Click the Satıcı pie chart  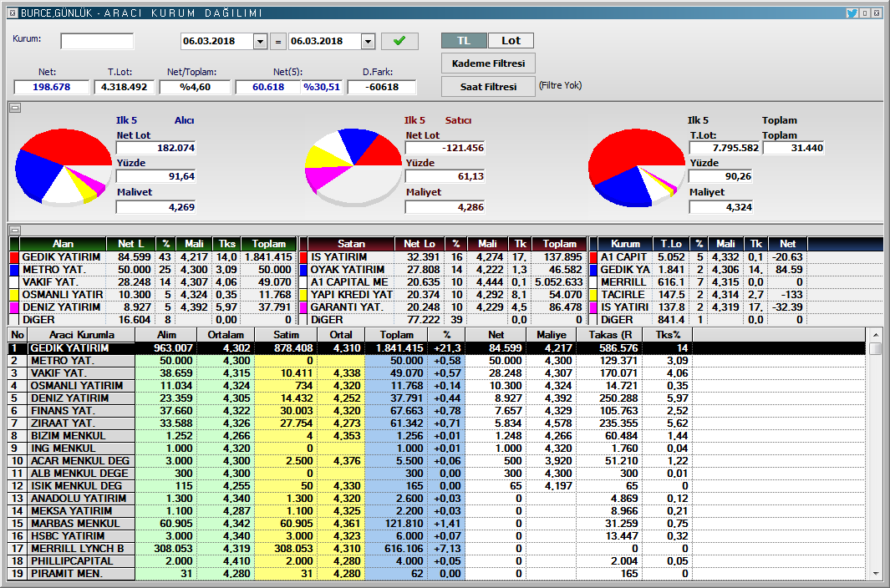[353, 167]
